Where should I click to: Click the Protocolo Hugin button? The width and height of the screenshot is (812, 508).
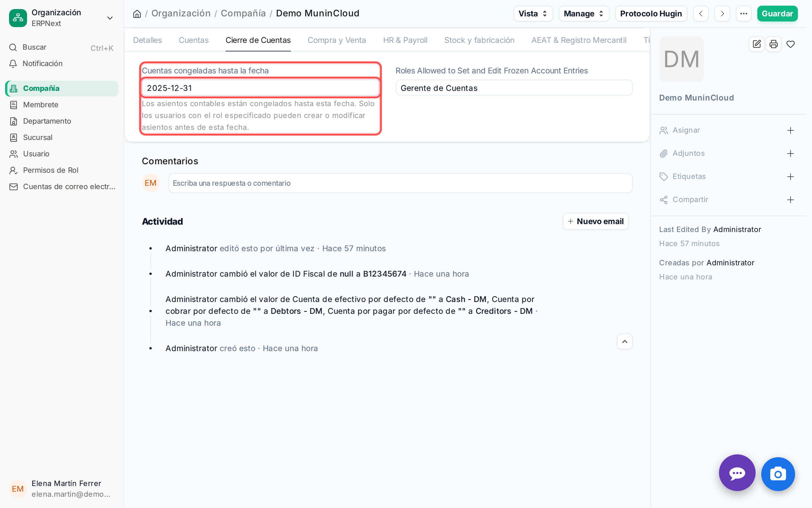[651, 14]
